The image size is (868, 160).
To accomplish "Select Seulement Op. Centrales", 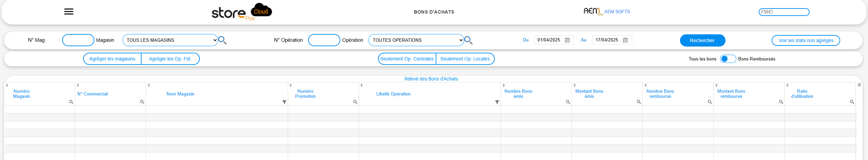I will (407, 59).
